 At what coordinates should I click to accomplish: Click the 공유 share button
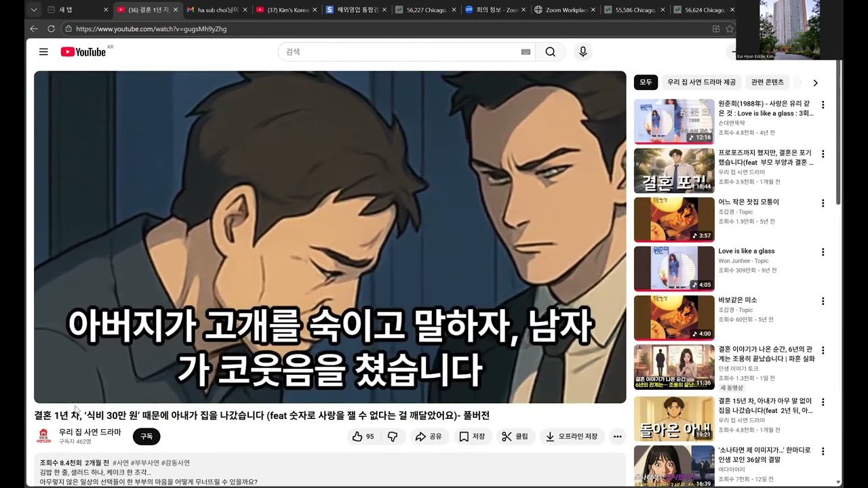click(x=429, y=436)
